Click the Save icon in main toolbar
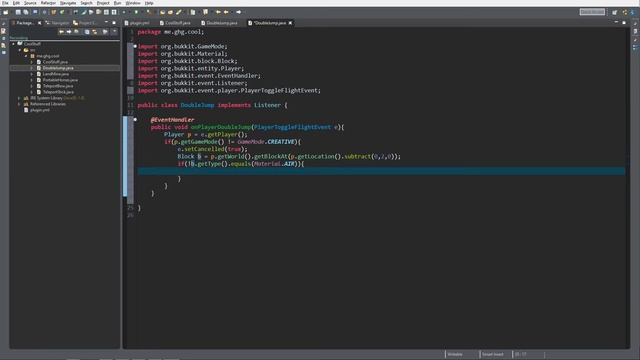The width and height of the screenshot is (640, 360). tap(18, 12)
